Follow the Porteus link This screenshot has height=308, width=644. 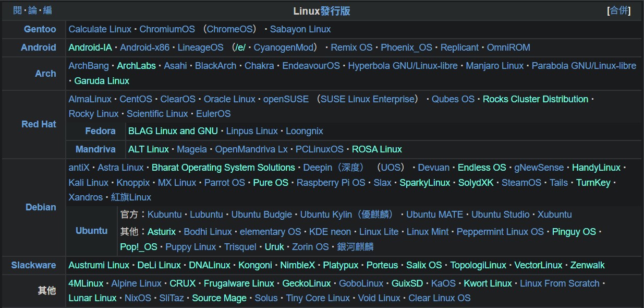[382, 265]
